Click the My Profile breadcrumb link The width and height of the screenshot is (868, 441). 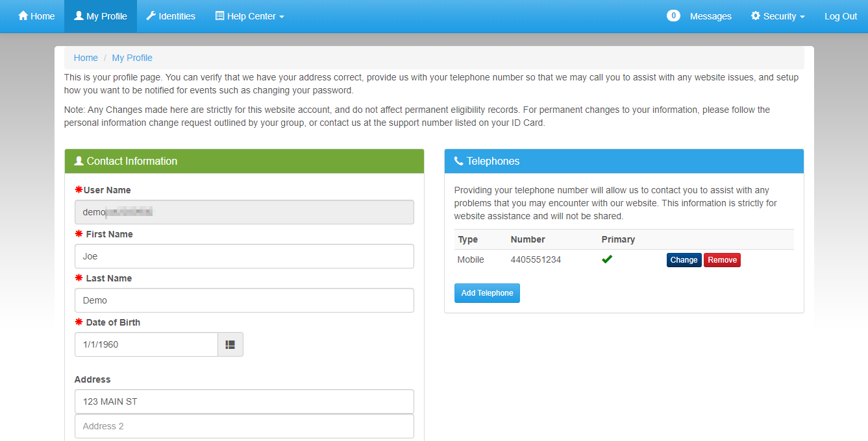[x=132, y=58]
